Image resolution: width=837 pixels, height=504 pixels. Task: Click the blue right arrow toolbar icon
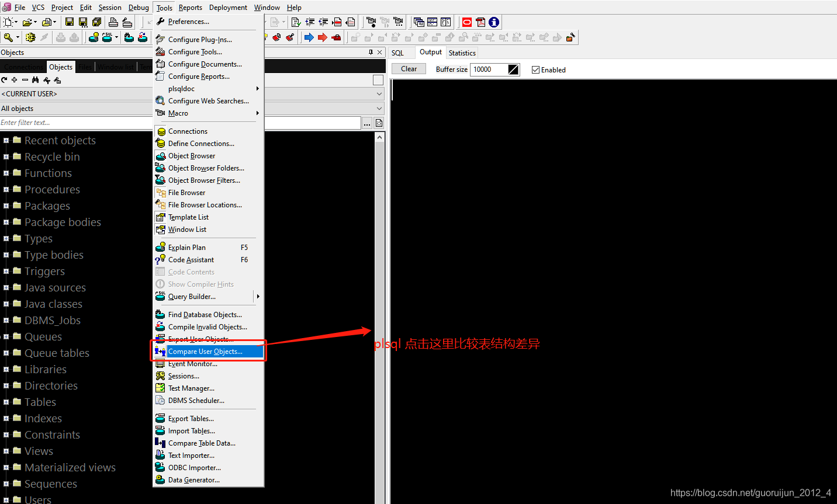[309, 37]
